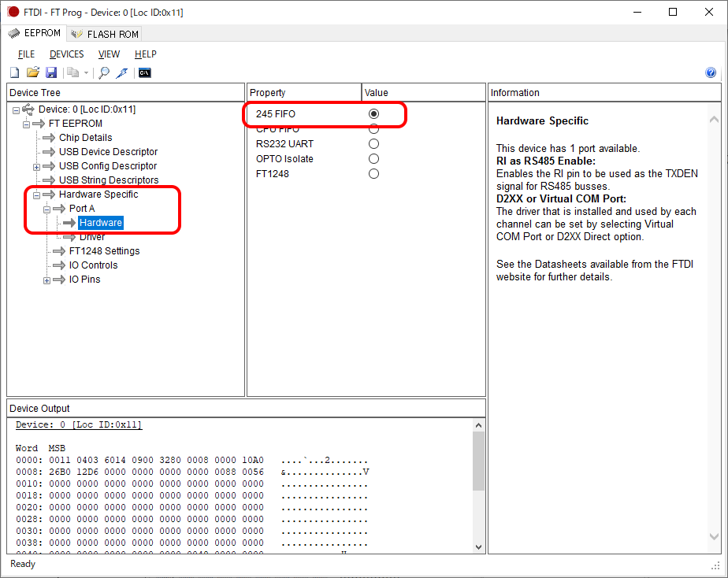Select FT1248 Settings in the device tree
The image size is (728, 578).
[x=104, y=251]
